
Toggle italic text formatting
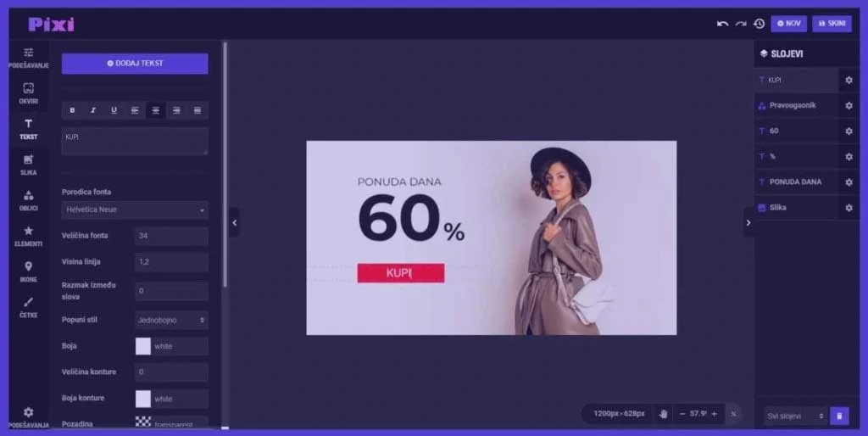93,110
